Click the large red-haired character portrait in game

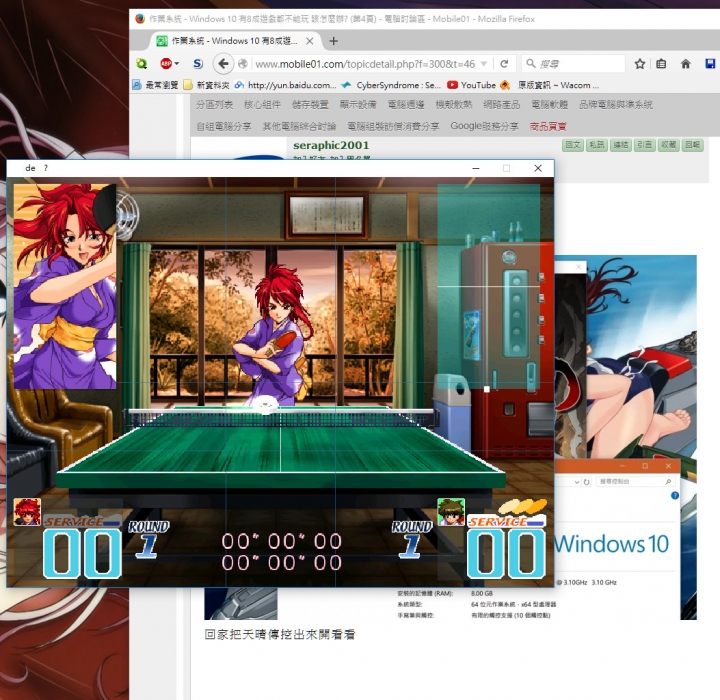coord(65,286)
